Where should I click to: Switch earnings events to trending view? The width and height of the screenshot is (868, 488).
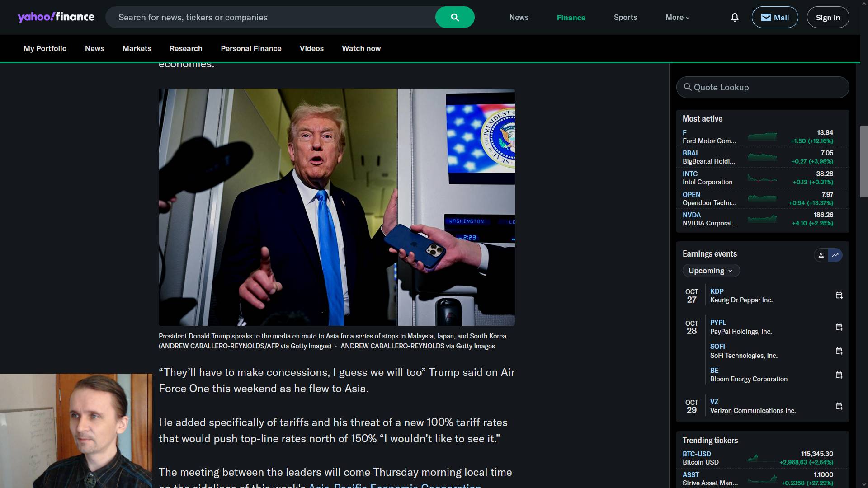(x=835, y=255)
